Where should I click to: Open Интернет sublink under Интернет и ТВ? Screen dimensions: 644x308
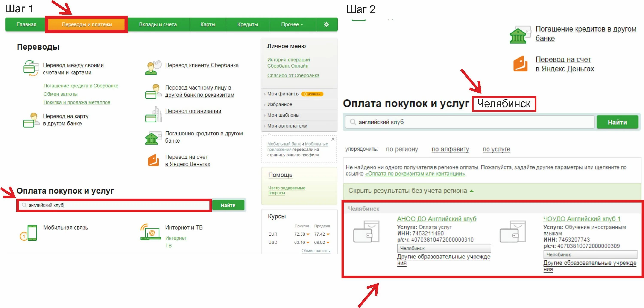click(176, 238)
